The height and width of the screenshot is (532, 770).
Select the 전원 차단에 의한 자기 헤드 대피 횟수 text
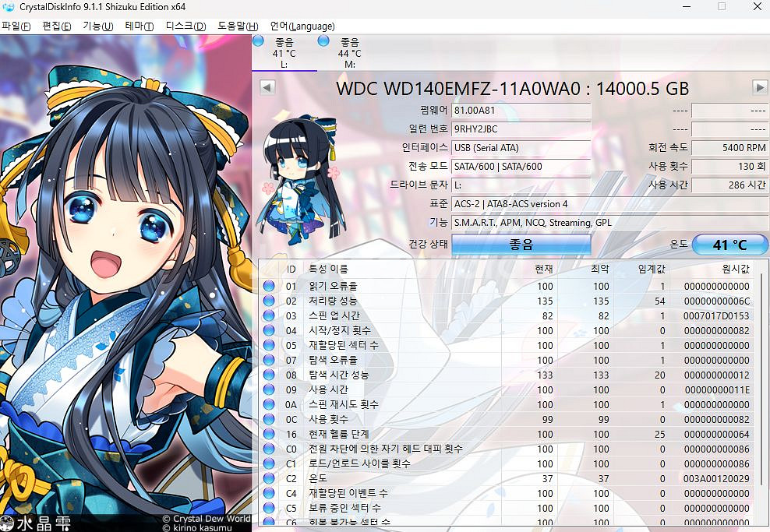click(386, 449)
